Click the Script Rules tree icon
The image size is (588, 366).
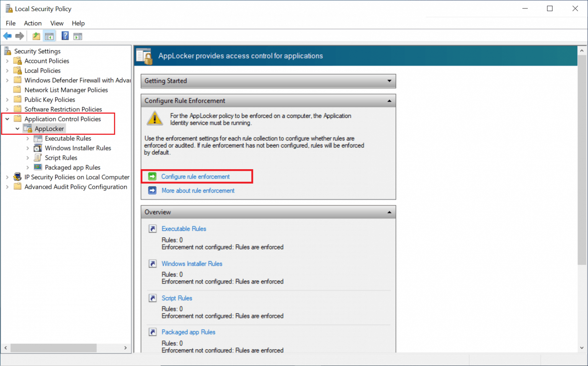tap(38, 158)
